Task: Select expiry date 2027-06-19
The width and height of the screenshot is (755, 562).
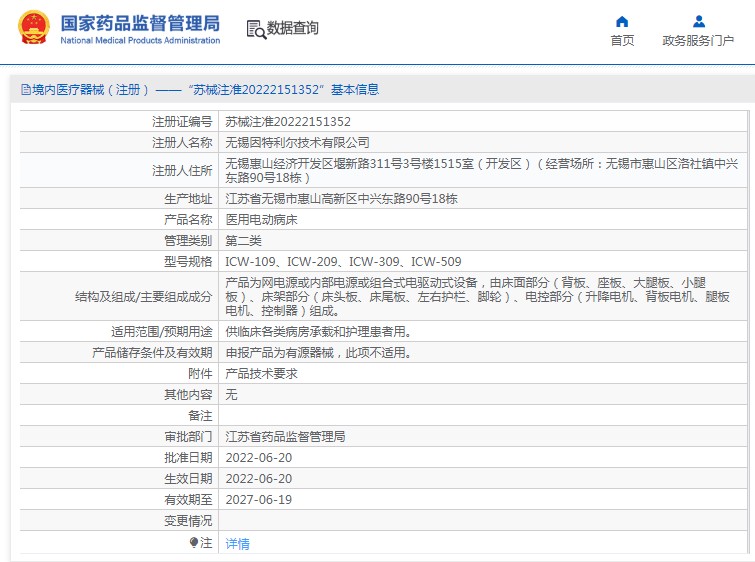Action: pyautogui.click(x=259, y=499)
